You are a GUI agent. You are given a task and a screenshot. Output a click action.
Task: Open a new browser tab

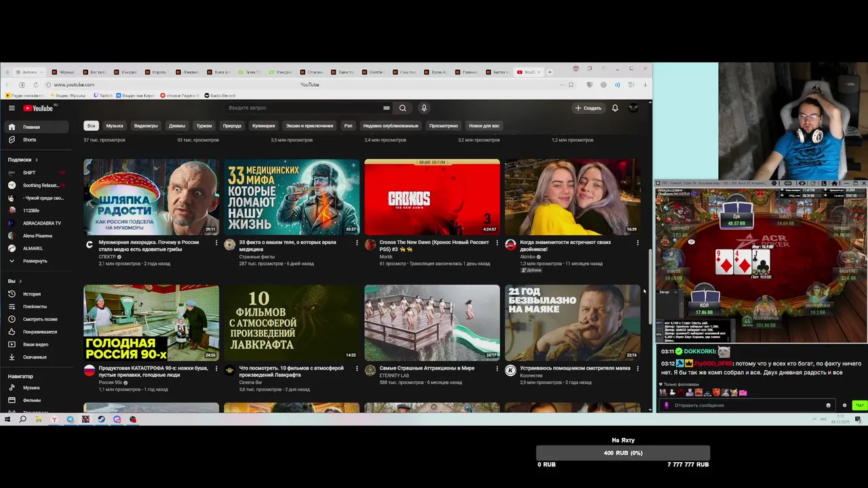(x=550, y=72)
